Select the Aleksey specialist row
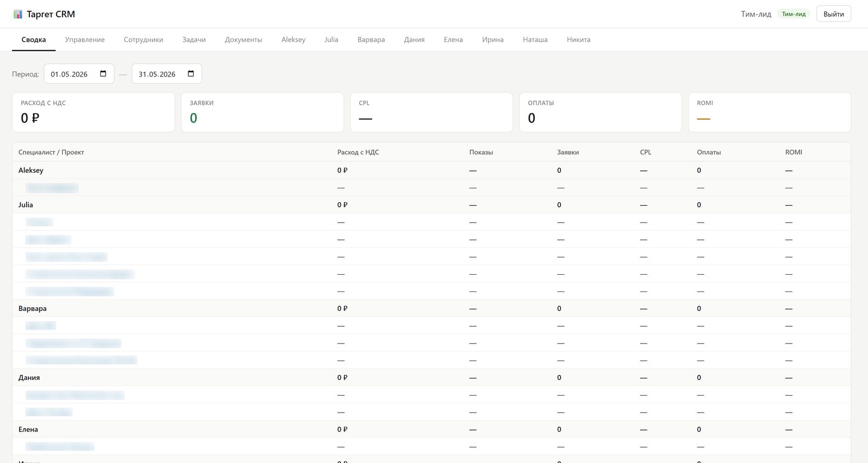Screen dimensions: 868x463 pyautogui.click(x=431, y=170)
